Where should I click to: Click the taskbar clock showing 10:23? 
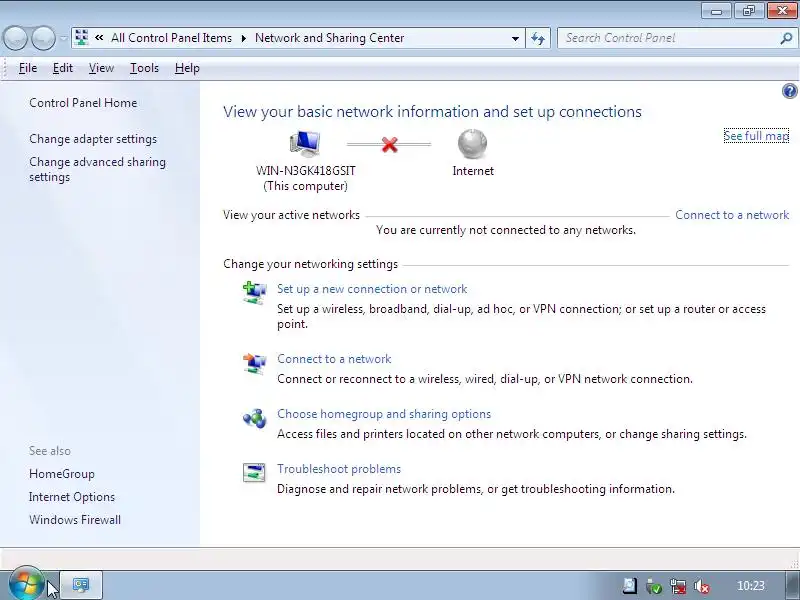pyautogui.click(x=751, y=586)
